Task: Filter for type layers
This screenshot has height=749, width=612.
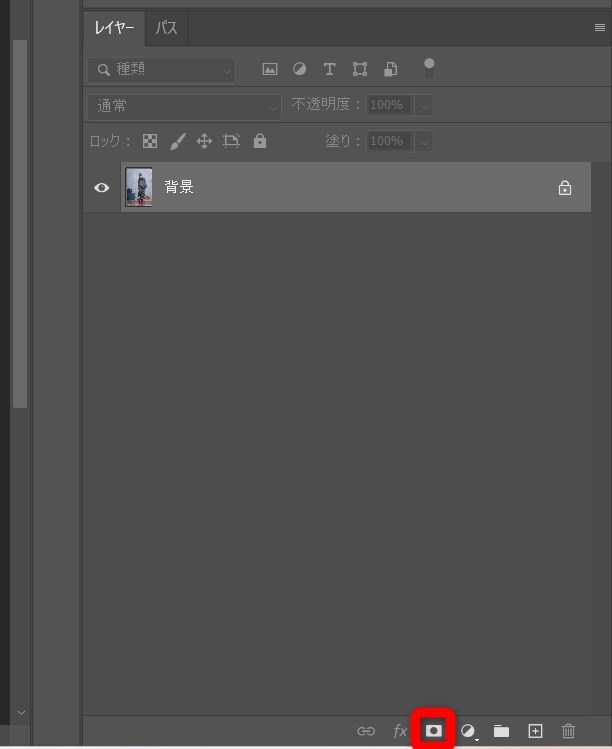Action: (x=329, y=69)
